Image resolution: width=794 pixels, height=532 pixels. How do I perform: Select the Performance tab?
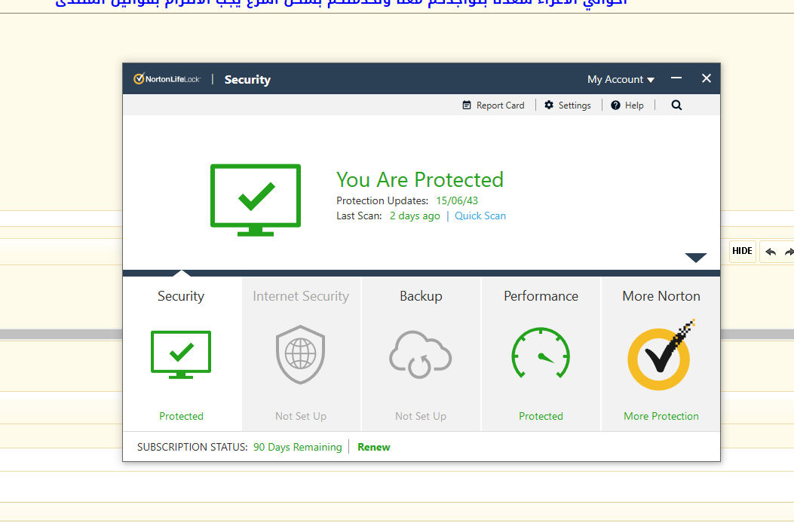(541, 353)
